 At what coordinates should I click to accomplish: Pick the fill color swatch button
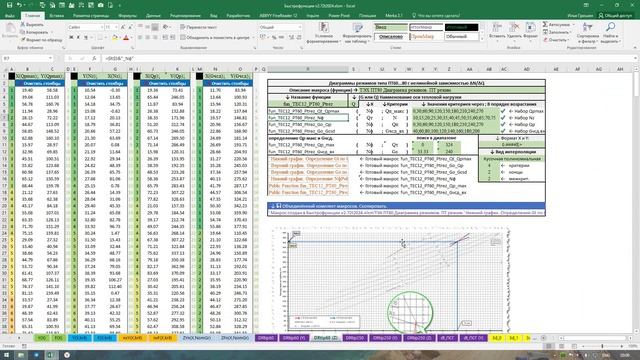tap(114, 37)
